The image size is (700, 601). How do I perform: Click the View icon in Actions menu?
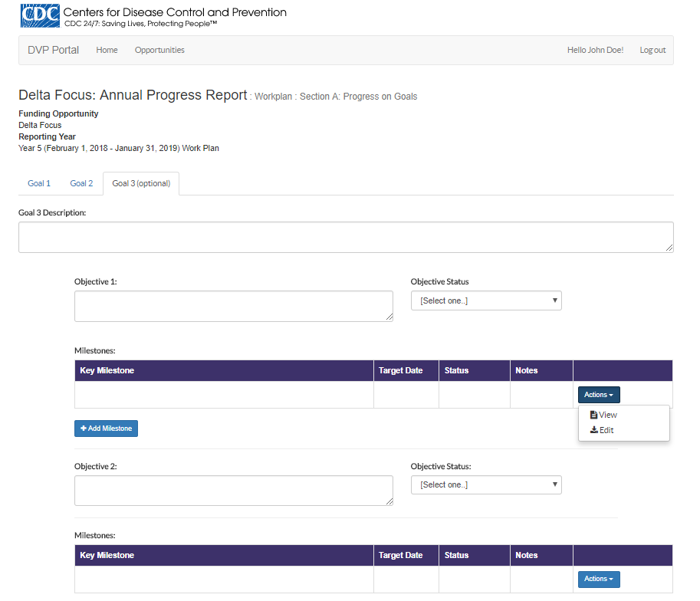point(593,415)
